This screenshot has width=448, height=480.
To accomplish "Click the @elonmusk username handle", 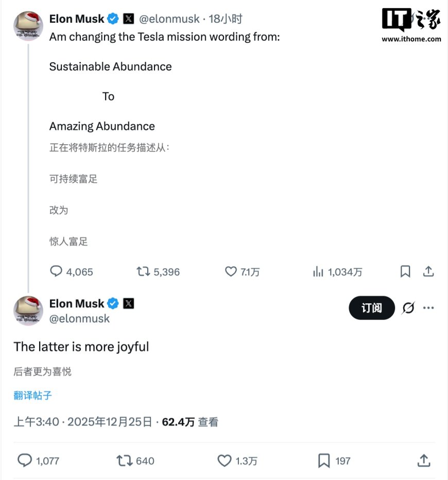I will [x=170, y=19].
